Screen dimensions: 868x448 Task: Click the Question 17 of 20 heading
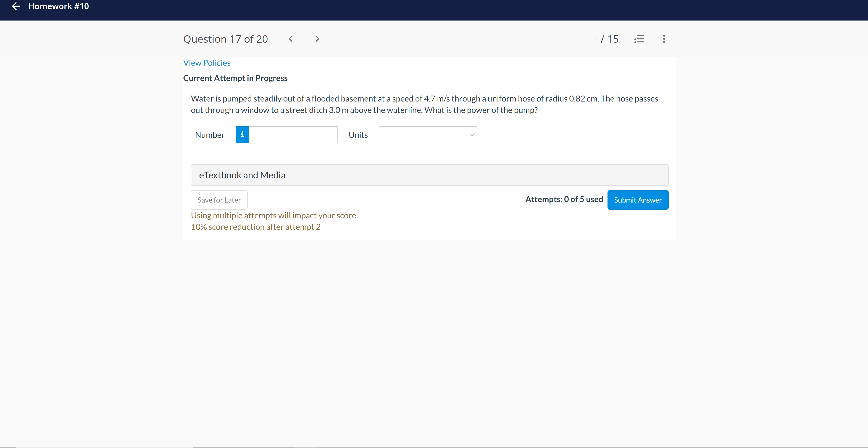coord(225,39)
